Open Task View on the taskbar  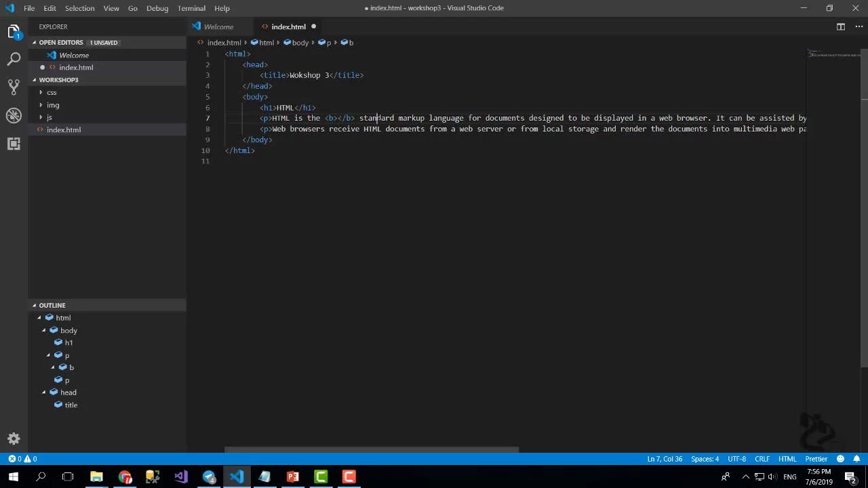pyautogui.click(x=68, y=476)
